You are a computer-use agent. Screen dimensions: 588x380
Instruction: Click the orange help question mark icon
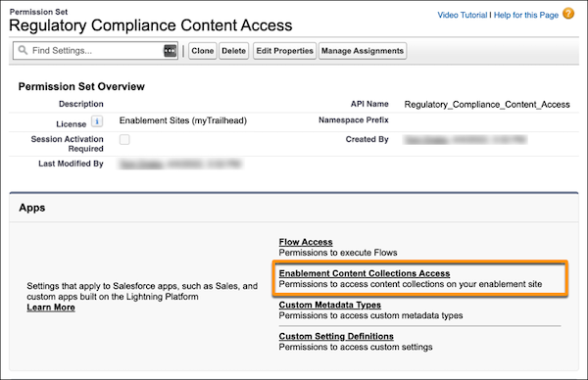pyautogui.click(x=568, y=14)
